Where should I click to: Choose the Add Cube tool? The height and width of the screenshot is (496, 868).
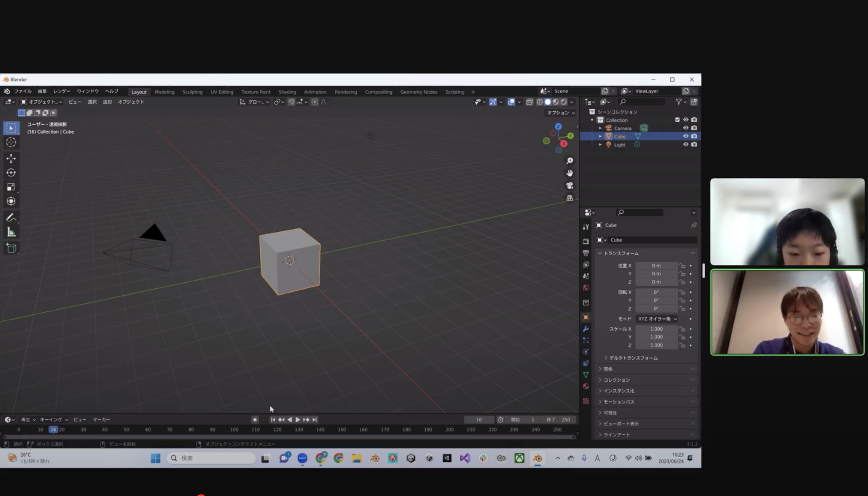(11, 248)
